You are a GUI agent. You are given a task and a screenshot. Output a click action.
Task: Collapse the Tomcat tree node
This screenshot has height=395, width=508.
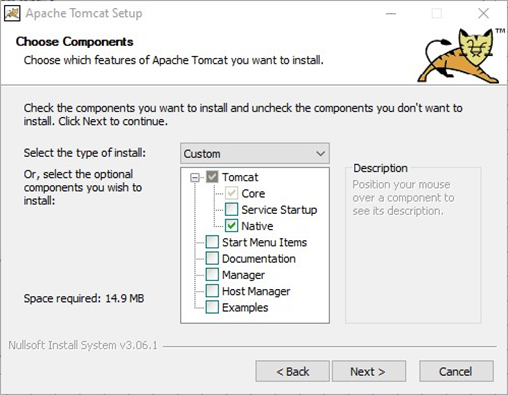pyautogui.click(x=194, y=177)
